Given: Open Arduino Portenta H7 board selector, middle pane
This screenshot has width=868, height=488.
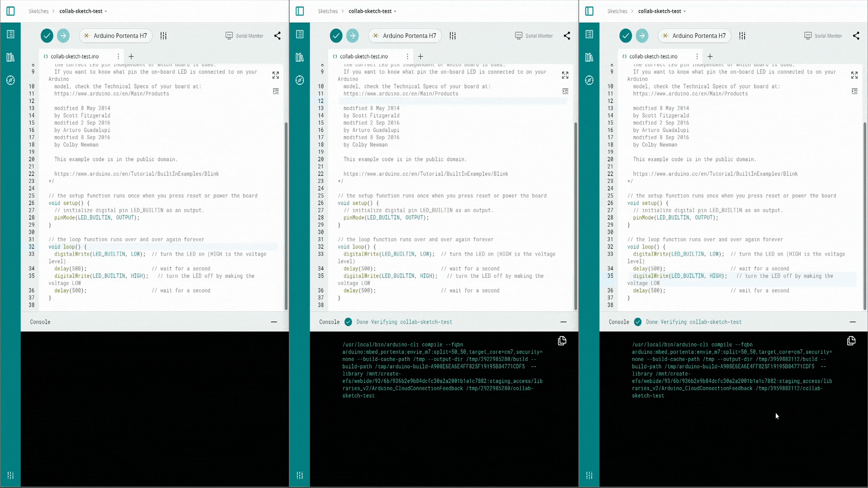Looking at the screenshot, I should pyautogui.click(x=404, y=36).
